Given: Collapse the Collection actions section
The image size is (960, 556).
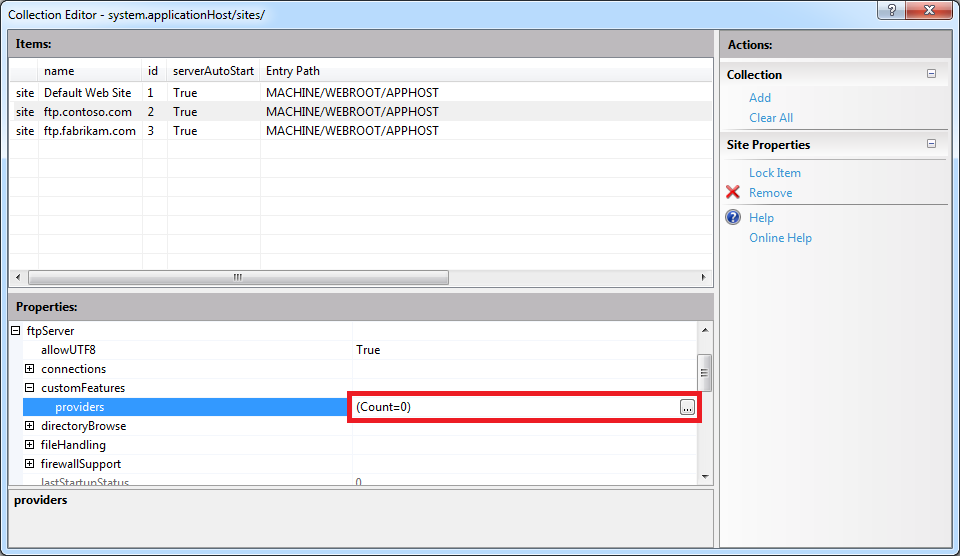Looking at the screenshot, I should 931,74.
